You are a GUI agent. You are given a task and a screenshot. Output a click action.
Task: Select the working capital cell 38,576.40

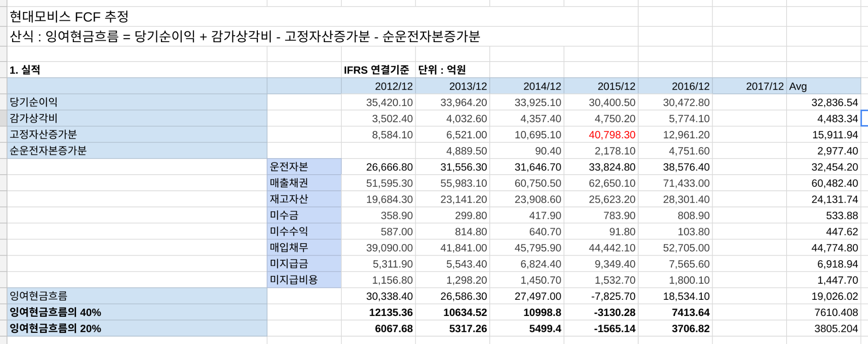click(675, 167)
